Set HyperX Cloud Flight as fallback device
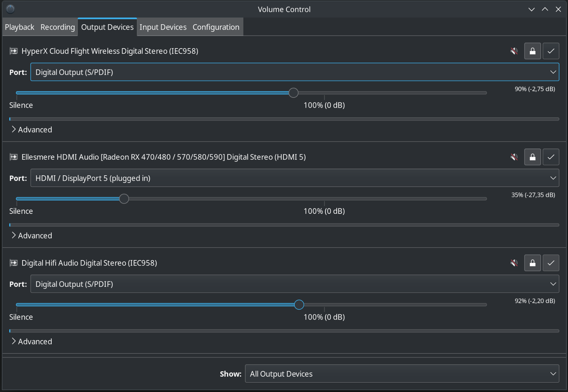 pos(551,51)
